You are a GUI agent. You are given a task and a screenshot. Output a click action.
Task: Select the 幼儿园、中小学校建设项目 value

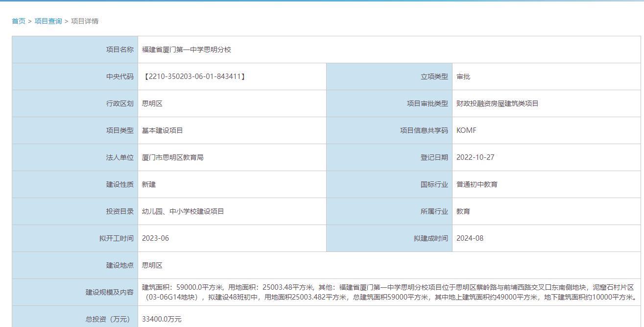183,211
